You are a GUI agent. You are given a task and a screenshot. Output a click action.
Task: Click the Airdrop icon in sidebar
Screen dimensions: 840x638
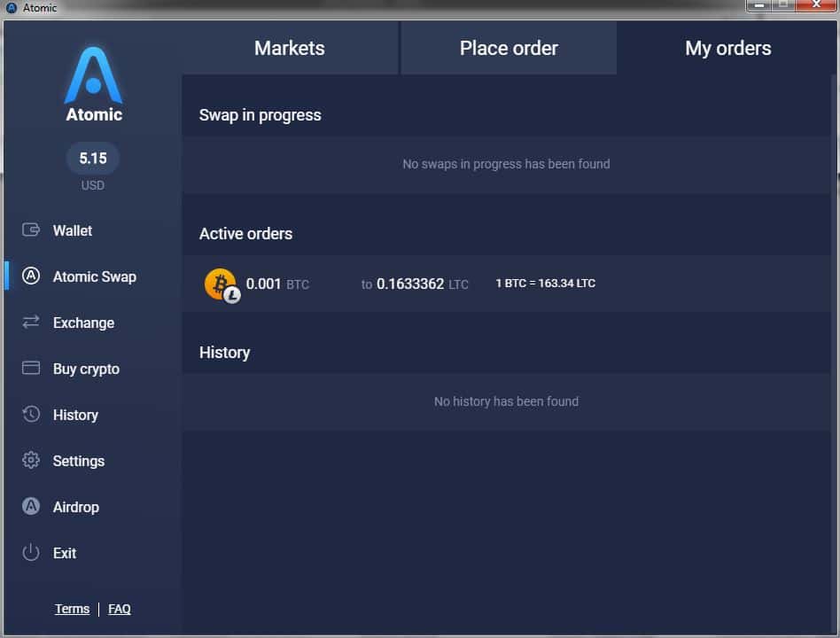tap(30, 506)
